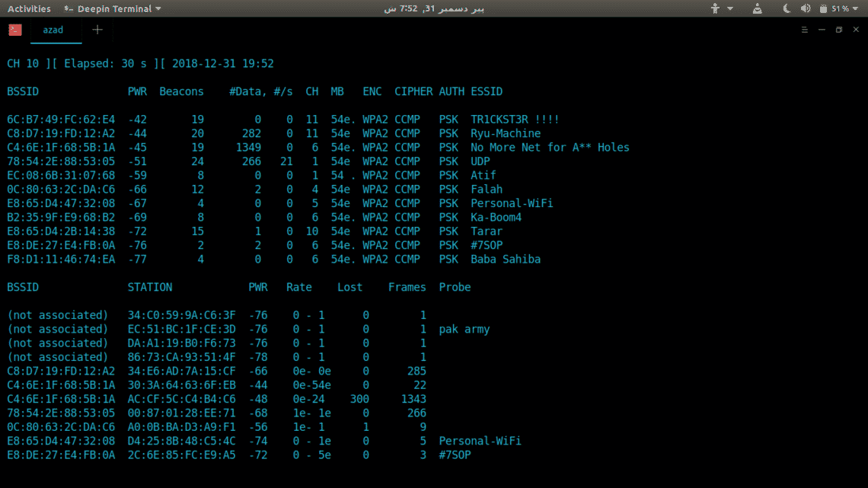Close the Deepin Terminal window
868x488 pixels.
point(856,30)
